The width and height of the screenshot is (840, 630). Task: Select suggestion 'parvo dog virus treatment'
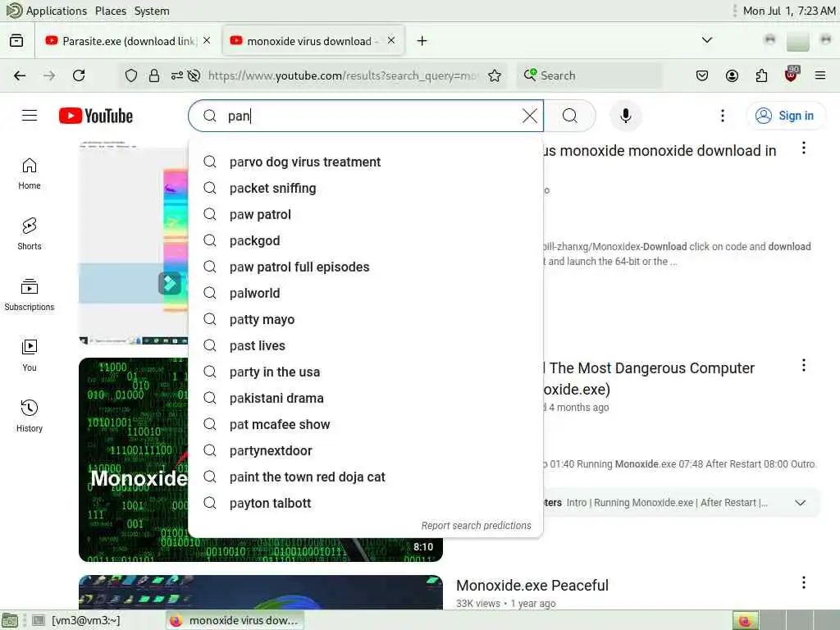(x=366, y=162)
